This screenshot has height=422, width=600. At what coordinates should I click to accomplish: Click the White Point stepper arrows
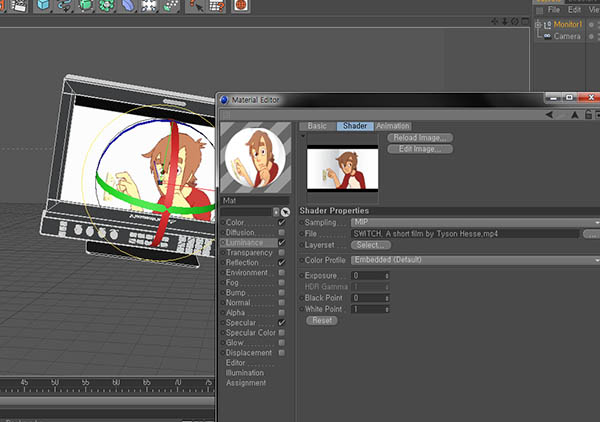tap(387, 309)
